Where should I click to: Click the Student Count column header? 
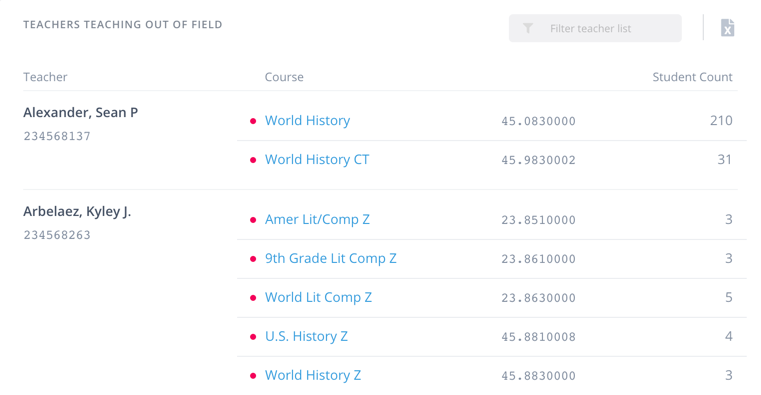pos(692,77)
